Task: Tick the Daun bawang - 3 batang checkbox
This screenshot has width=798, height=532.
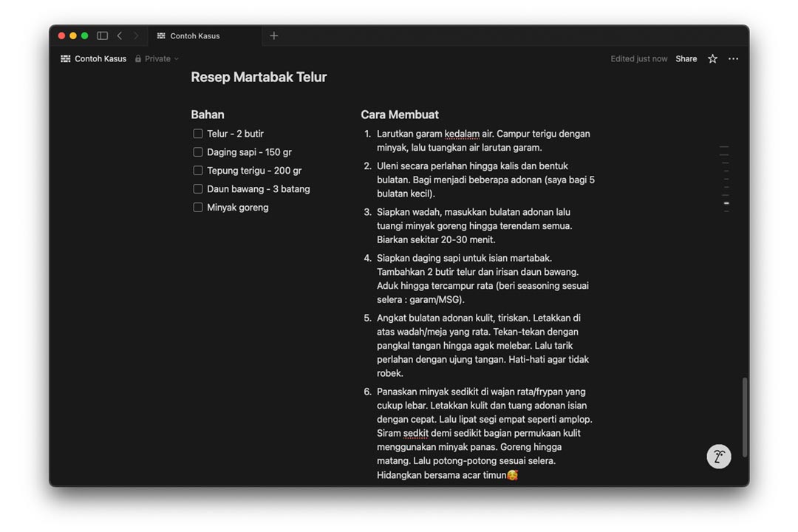Action: [198, 188]
